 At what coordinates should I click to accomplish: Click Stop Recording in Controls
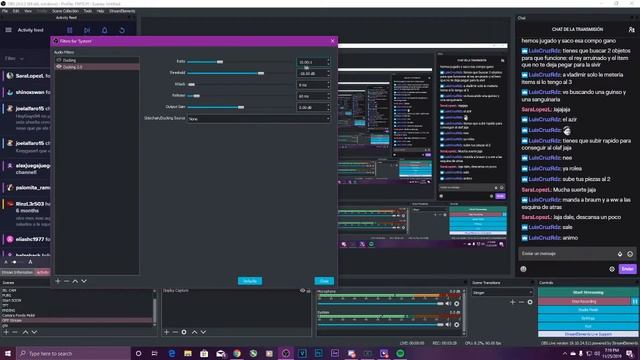[584, 301]
